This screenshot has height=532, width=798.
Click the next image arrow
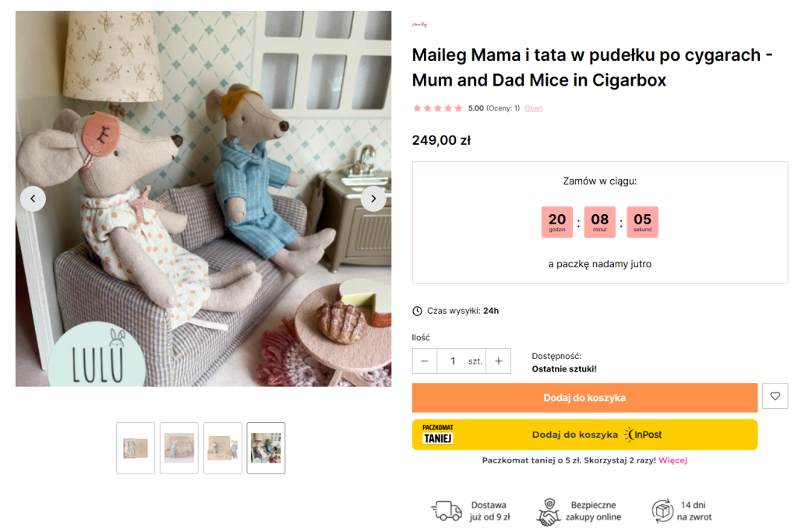pos(373,199)
